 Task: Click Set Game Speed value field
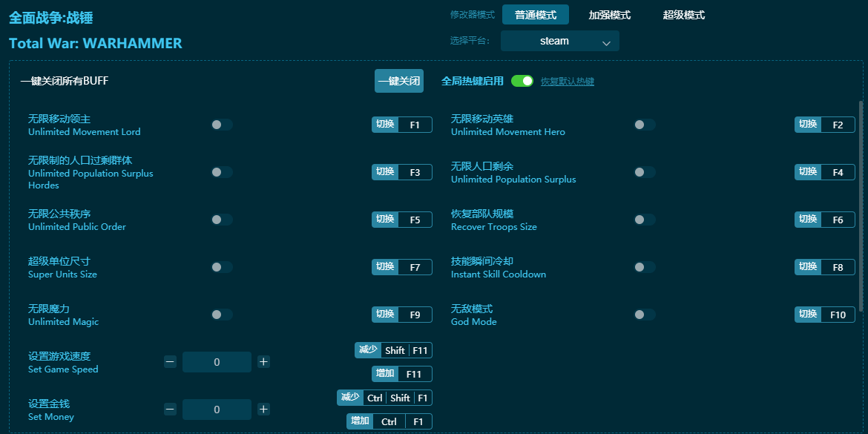tap(217, 362)
